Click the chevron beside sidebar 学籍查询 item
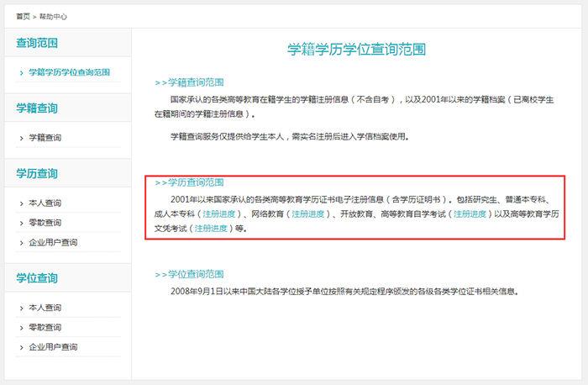Image resolution: width=588 pixels, height=385 pixels. click(x=21, y=138)
